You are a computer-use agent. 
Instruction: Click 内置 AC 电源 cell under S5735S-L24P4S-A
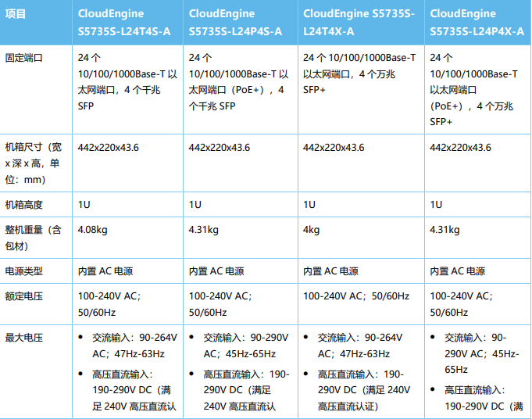[216, 271]
